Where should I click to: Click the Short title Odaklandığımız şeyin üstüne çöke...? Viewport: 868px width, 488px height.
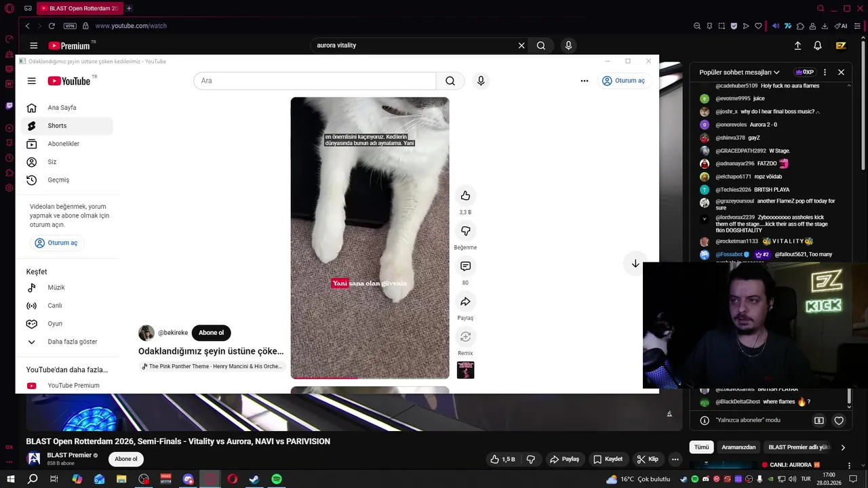[211, 351]
